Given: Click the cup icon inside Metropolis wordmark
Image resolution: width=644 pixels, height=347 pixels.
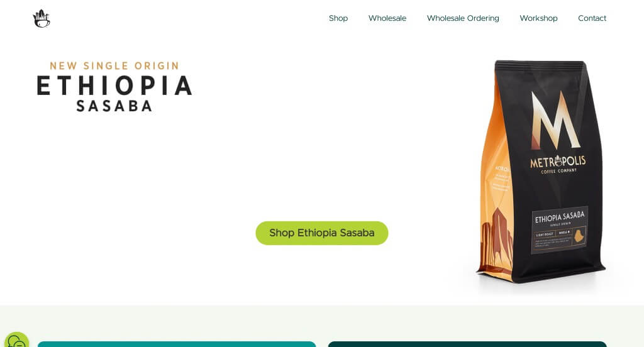Looking at the screenshot, I should pos(558,161).
